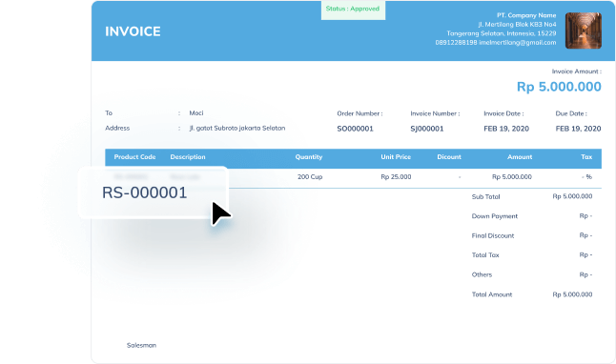
Task: Click the tax cell showing - %
Action: pyautogui.click(x=587, y=177)
